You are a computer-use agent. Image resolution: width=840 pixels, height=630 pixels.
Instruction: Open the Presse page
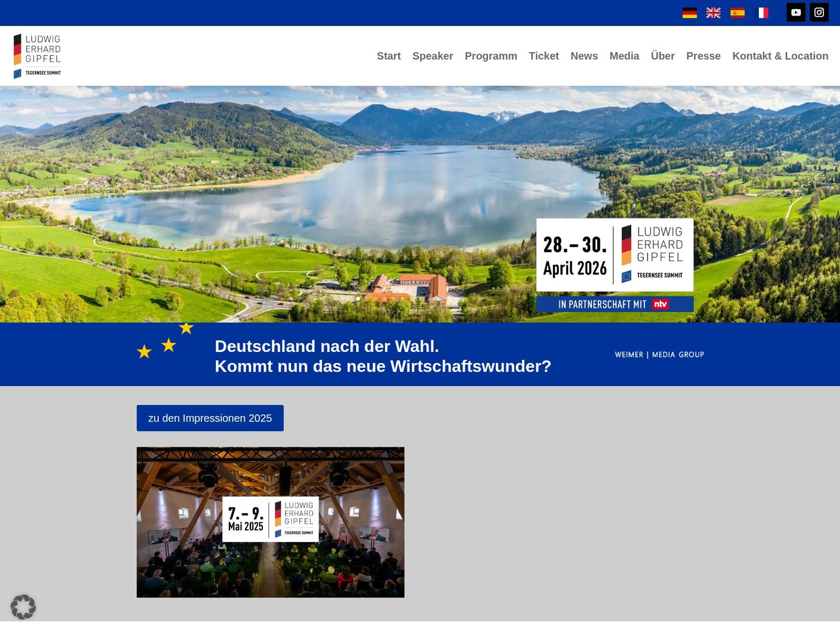pyautogui.click(x=703, y=56)
